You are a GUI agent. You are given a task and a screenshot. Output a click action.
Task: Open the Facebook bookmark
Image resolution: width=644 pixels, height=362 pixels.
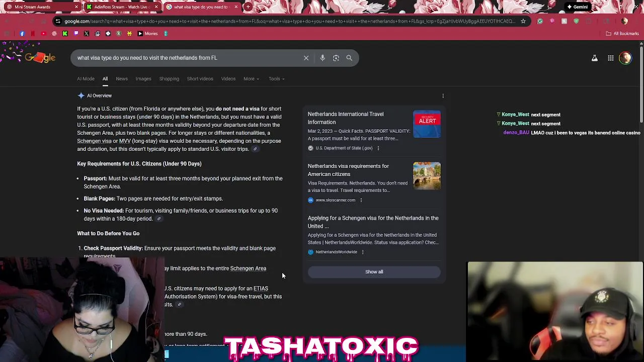pyautogui.click(x=22, y=34)
